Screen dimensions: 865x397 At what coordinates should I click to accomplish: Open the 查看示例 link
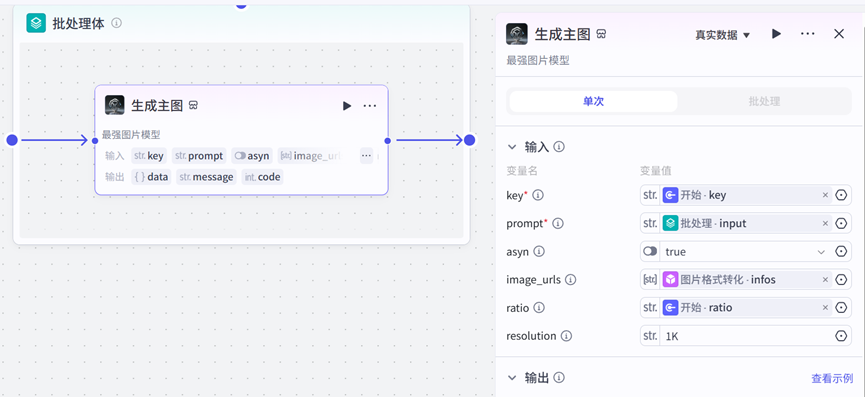click(832, 378)
